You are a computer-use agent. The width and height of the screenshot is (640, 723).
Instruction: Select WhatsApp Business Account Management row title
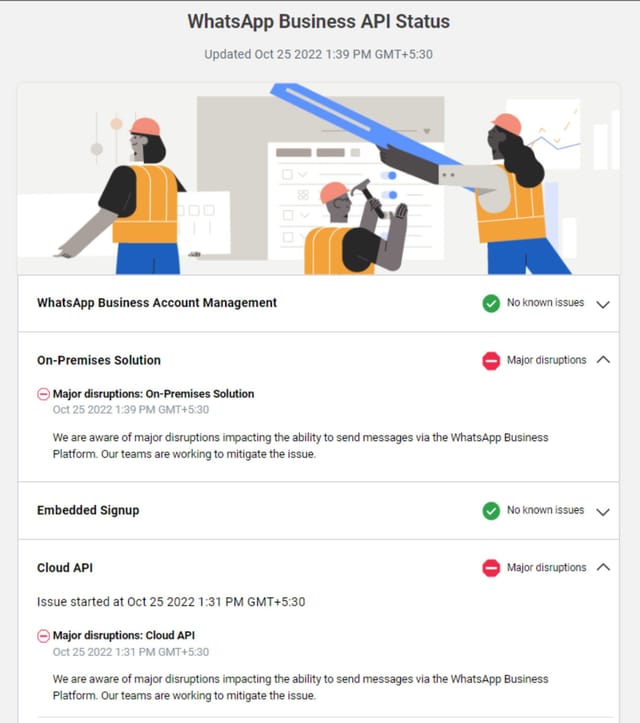click(157, 302)
